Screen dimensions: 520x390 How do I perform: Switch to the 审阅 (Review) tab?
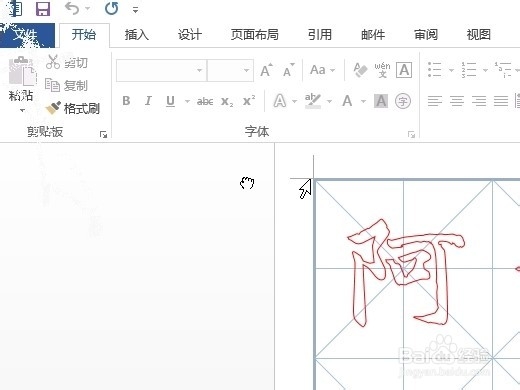tap(426, 35)
